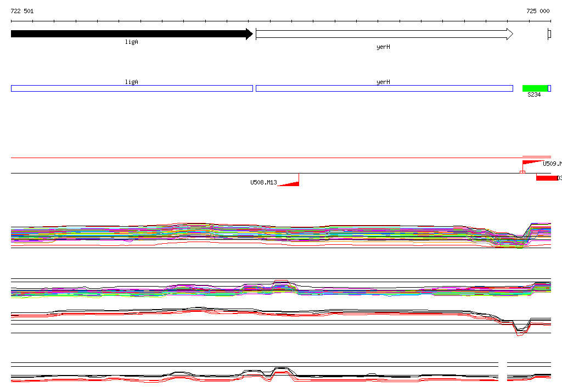Click the dip in red-black expression profile
This screenshot has width=562, height=392.
click(519, 331)
